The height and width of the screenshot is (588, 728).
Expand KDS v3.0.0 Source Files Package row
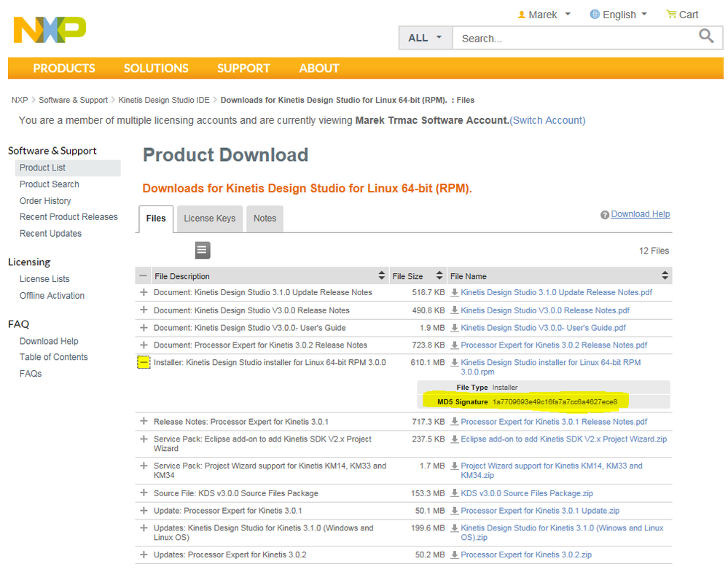(144, 493)
